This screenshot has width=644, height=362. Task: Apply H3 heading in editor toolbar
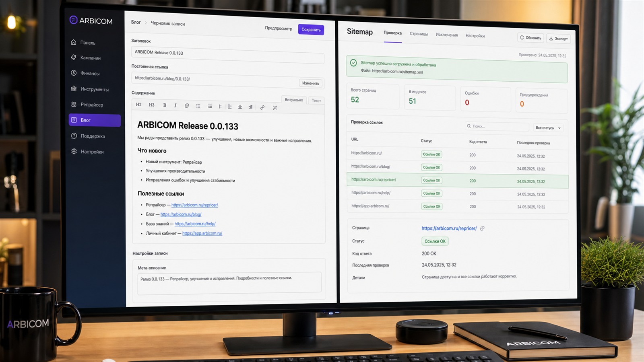click(152, 105)
